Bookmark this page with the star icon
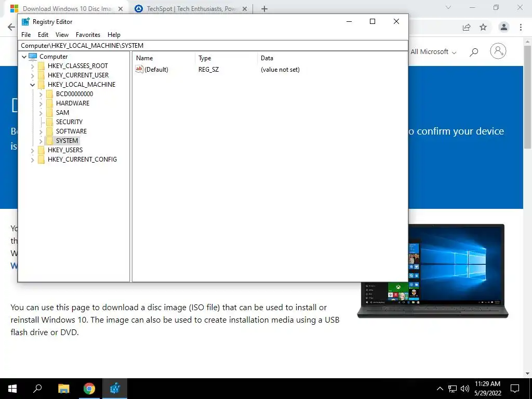Viewport: 532px width, 399px height. pyautogui.click(x=483, y=27)
